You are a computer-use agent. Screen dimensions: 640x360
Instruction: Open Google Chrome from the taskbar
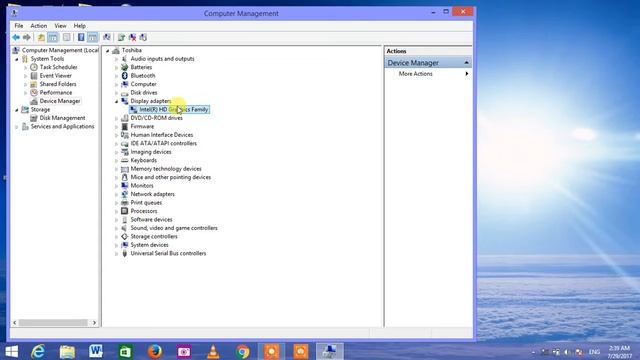point(242,351)
